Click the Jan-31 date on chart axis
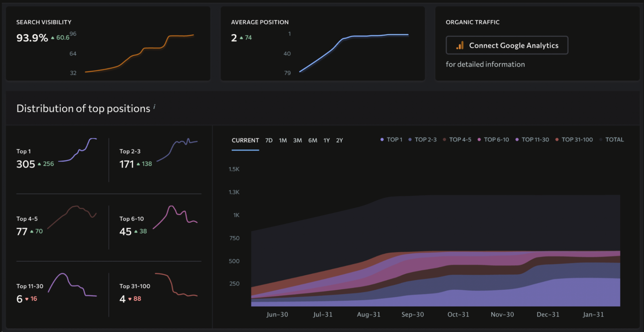The image size is (644, 332). point(593,314)
